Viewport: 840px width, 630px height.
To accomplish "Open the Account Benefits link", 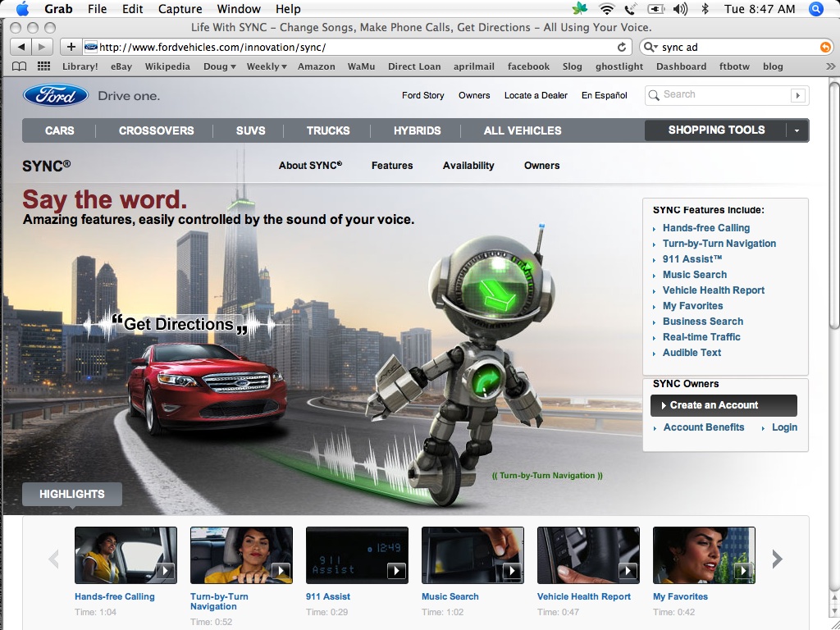I will coord(703,427).
